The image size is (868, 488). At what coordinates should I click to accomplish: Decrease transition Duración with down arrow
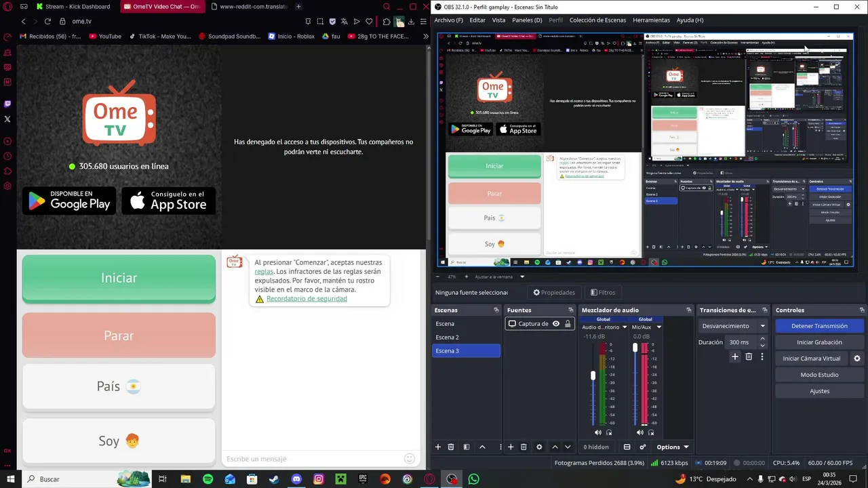(763, 346)
